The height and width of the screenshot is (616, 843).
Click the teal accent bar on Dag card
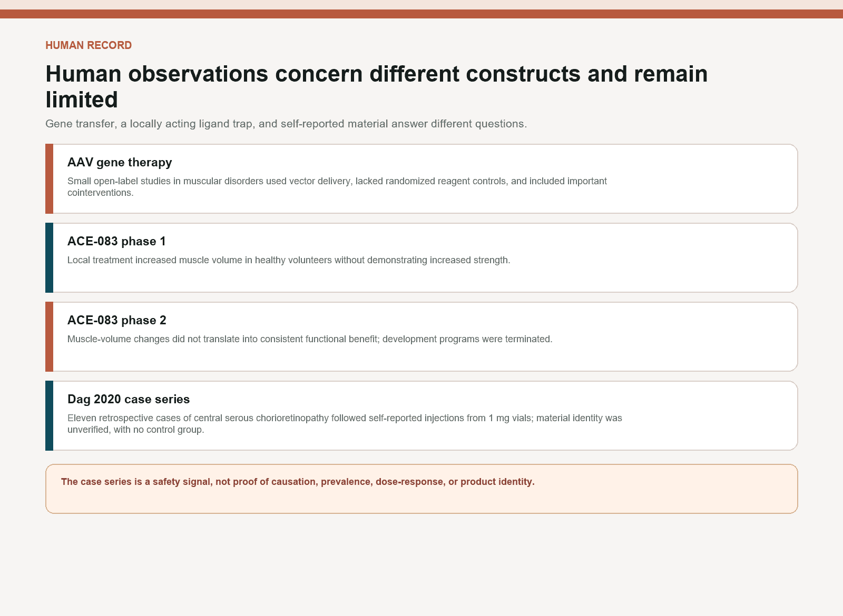pyautogui.click(x=49, y=416)
